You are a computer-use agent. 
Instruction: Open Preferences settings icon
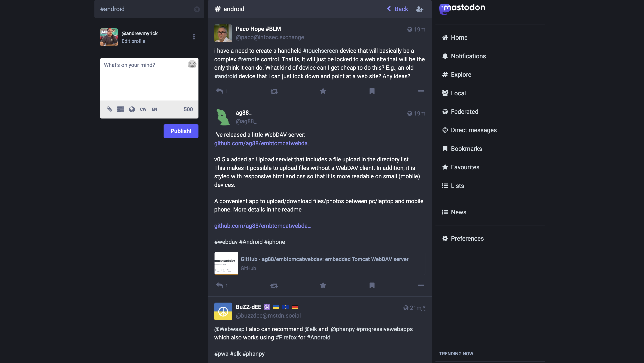click(444, 238)
